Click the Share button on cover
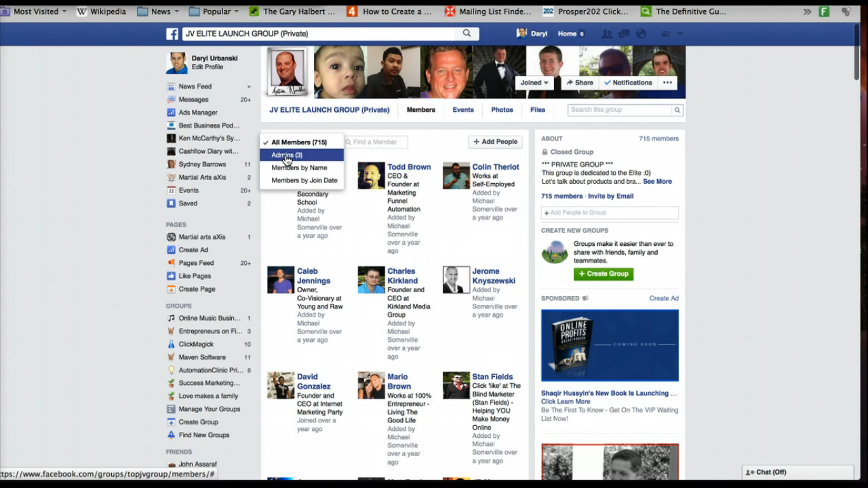 (580, 83)
